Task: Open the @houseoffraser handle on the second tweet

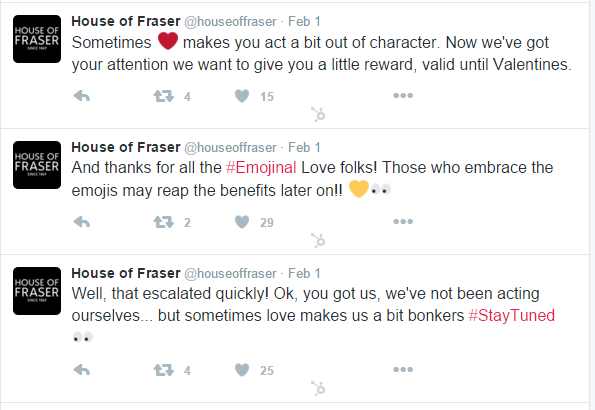Action: point(230,147)
